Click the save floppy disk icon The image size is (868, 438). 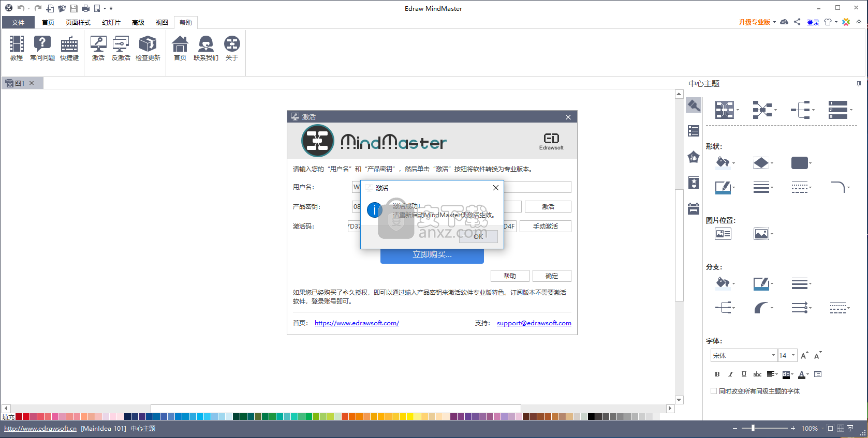click(74, 8)
